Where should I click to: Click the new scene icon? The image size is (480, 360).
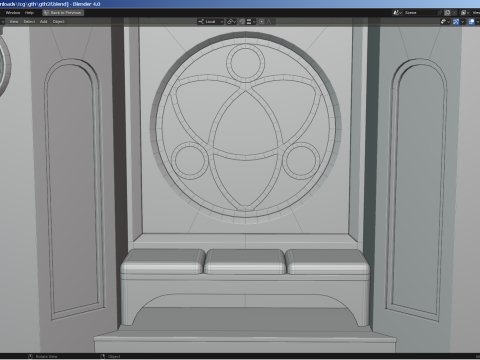coord(447,13)
